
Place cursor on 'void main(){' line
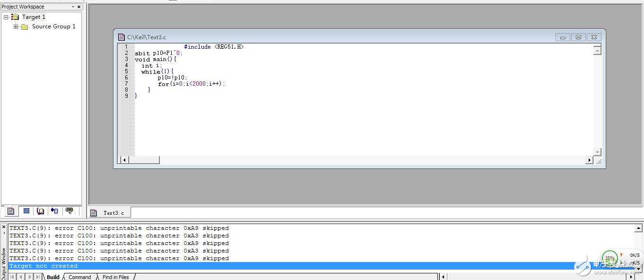click(x=156, y=59)
